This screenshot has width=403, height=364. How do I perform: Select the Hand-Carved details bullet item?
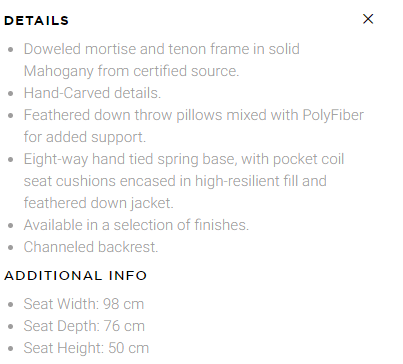[92, 93]
